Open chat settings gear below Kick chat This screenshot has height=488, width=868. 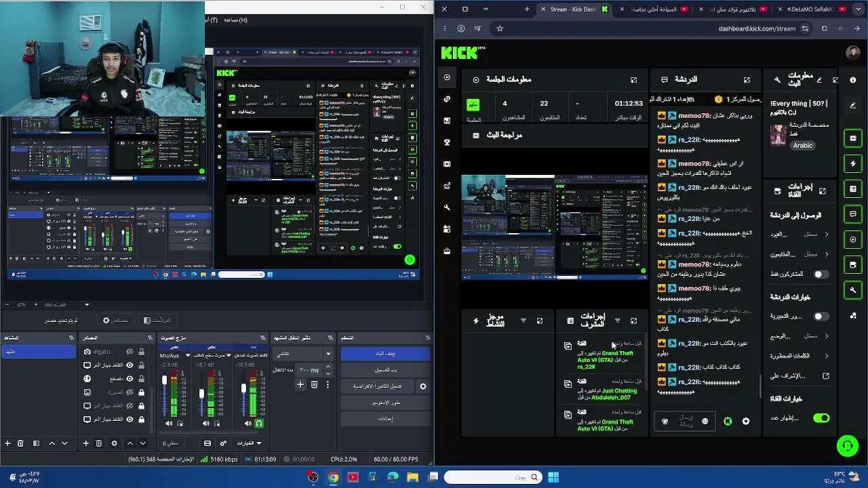click(x=746, y=422)
